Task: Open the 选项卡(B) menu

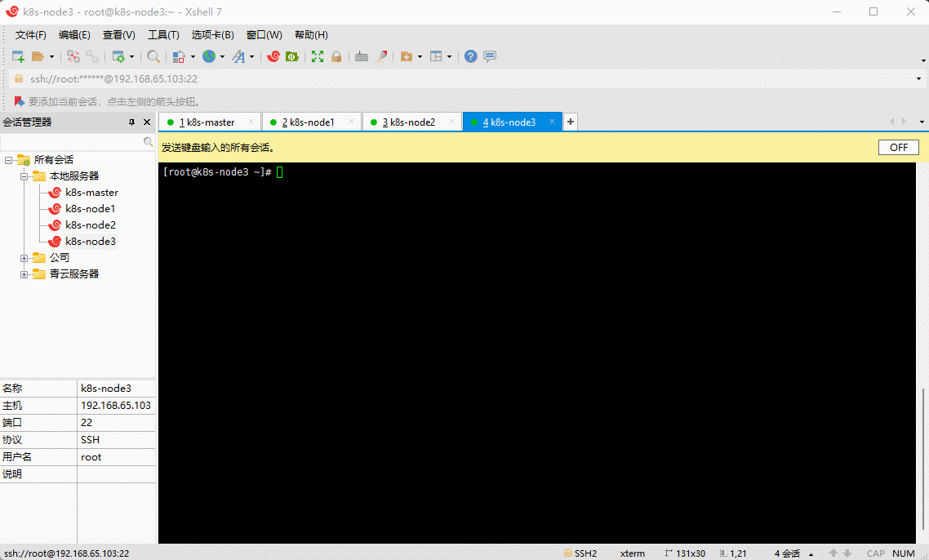Action: (213, 35)
